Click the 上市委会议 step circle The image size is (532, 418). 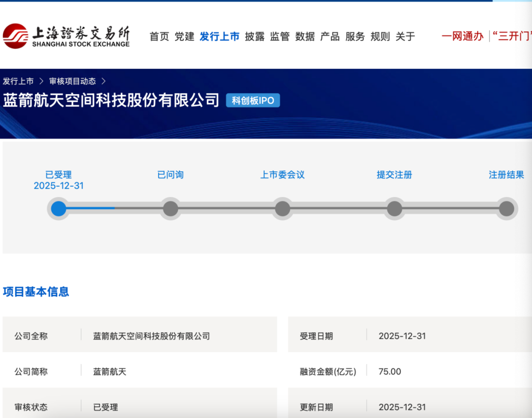pos(282,208)
